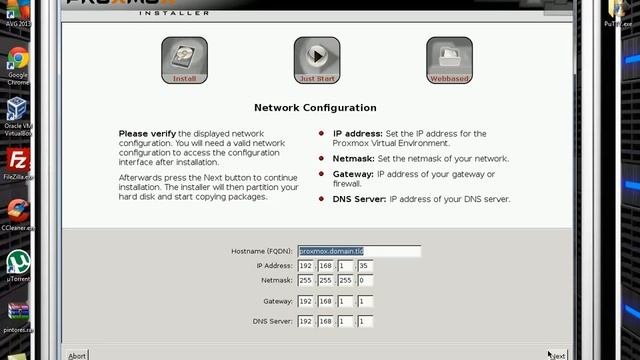This screenshot has height=360, width=640.
Task: Select the AVG 2013 desktop icon
Action: (x=18, y=14)
